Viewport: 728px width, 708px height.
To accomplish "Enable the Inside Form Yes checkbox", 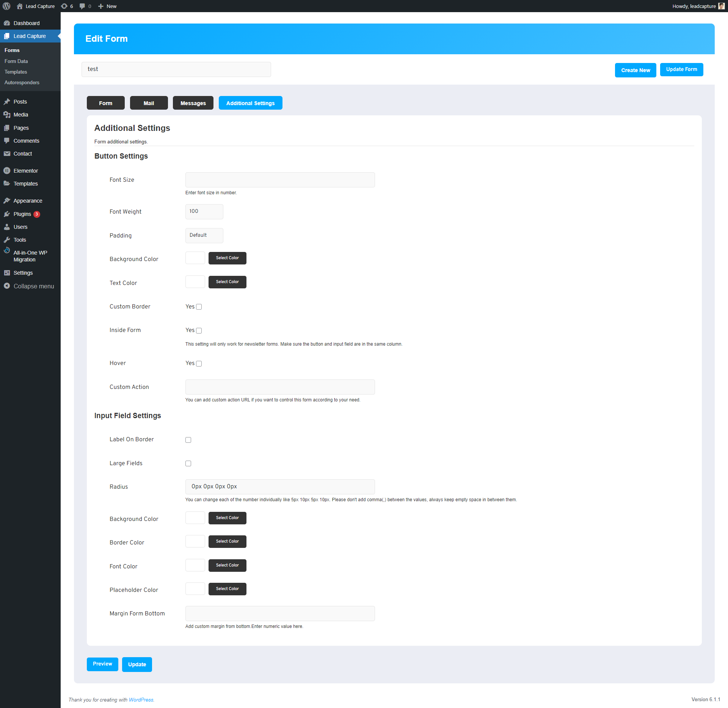I will click(199, 330).
